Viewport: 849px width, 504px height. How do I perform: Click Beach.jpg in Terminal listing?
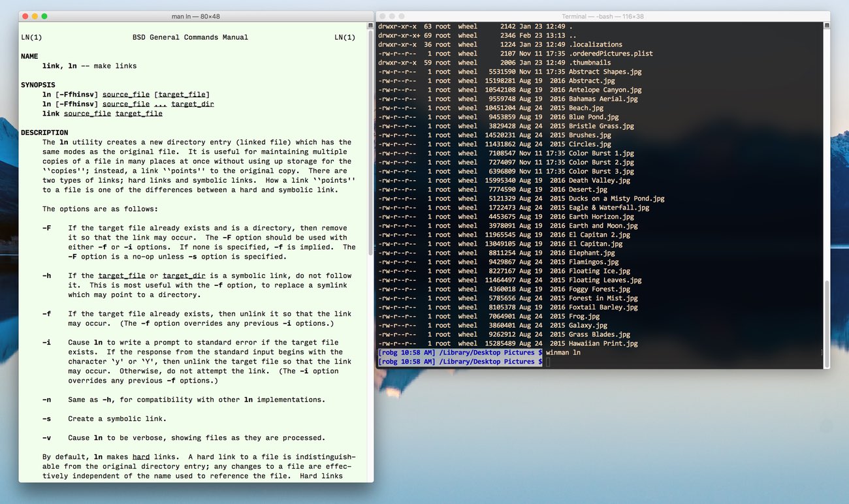[586, 108]
